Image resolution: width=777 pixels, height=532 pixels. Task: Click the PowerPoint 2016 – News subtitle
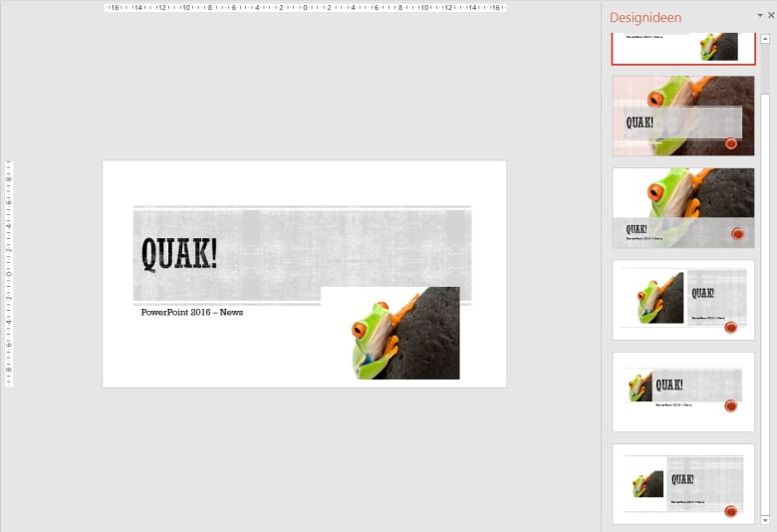(x=192, y=312)
